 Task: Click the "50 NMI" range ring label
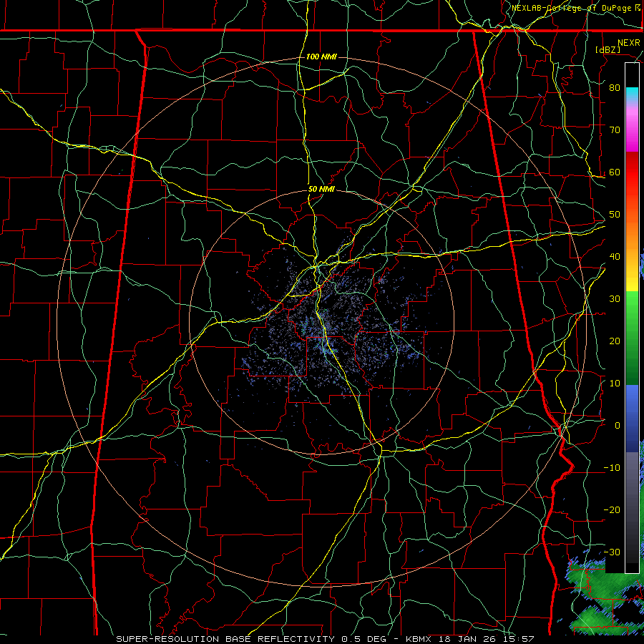[321, 190]
